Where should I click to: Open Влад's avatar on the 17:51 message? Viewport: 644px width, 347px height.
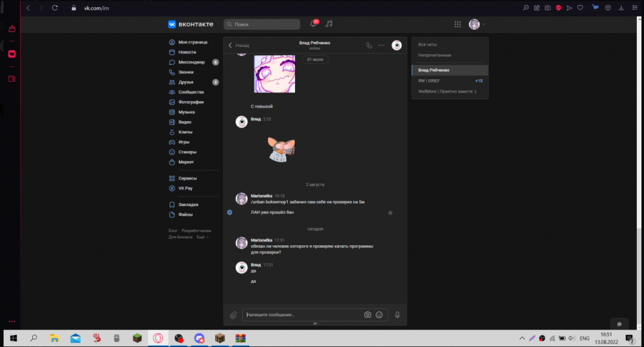point(241,268)
